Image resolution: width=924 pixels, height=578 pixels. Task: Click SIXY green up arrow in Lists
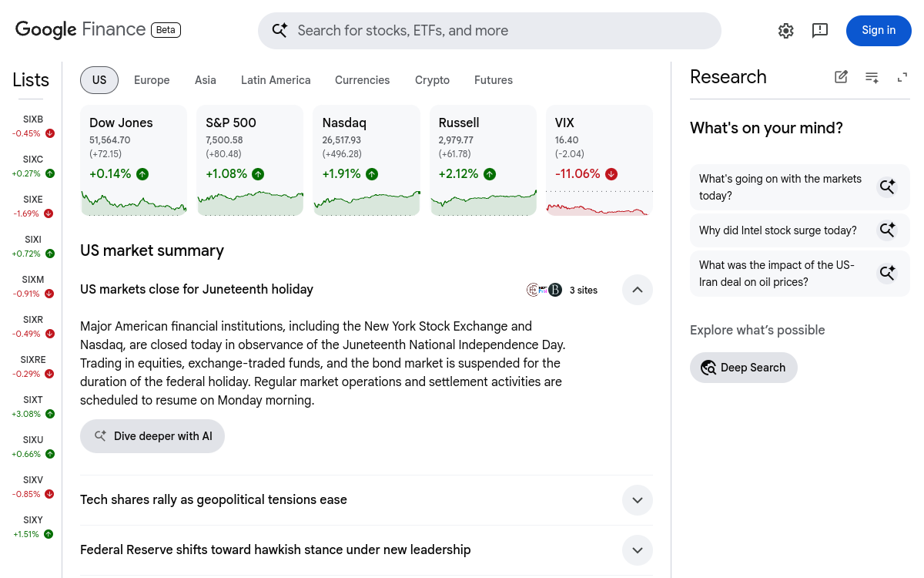[49, 534]
